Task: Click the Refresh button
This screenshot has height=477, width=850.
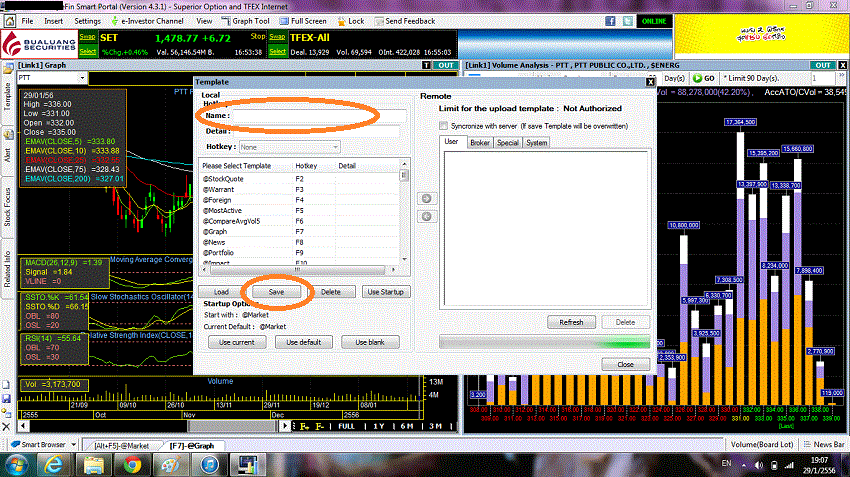Action: pyautogui.click(x=571, y=322)
